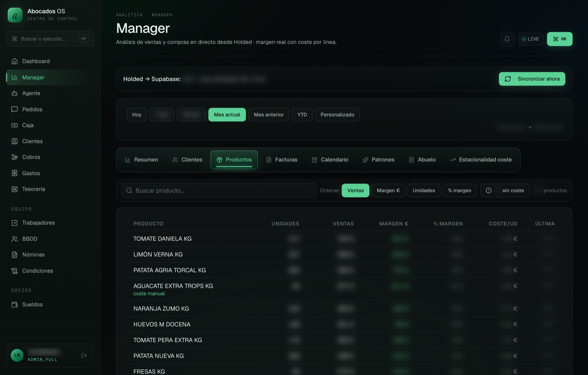Select the Productos tab
This screenshot has height=375, width=588.
[234, 160]
